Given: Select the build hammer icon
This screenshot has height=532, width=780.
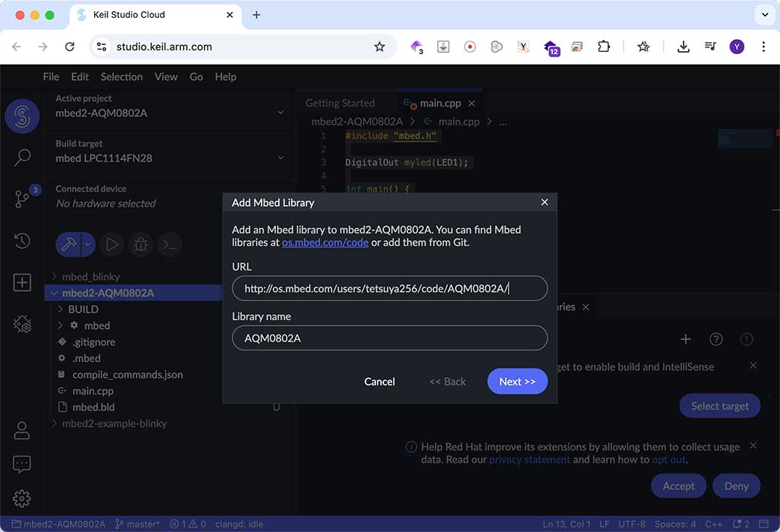Looking at the screenshot, I should tap(70, 245).
